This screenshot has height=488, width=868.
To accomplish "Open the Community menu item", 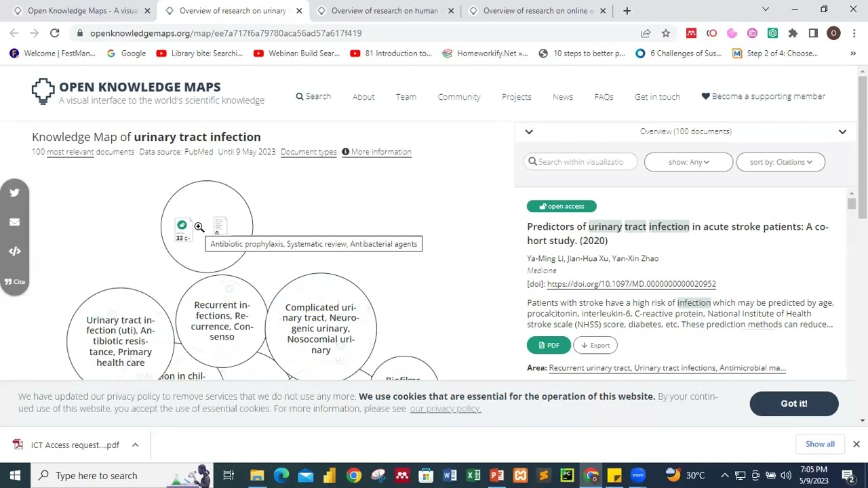I will click(x=459, y=97).
